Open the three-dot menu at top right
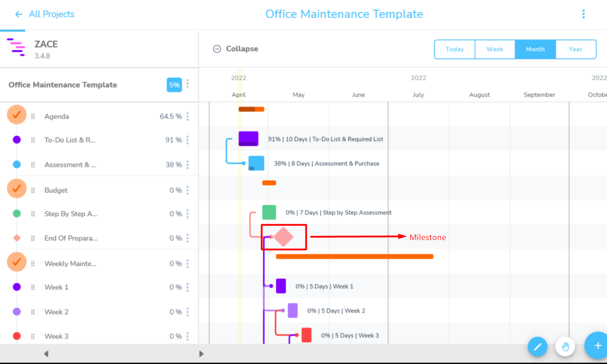Image resolution: width=607 pixels, height=364 pixels. point(583,14)
